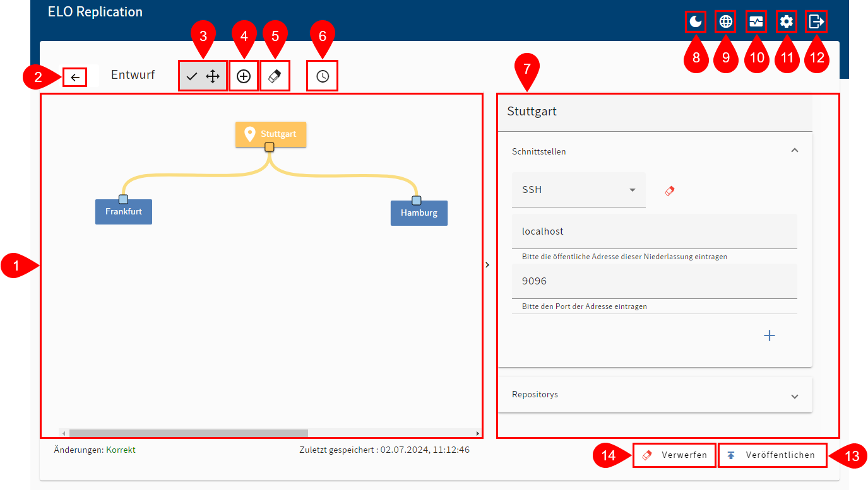Expand the Repositorys section
The height and width of the screenshot is (490, 868).
(795, 396)
